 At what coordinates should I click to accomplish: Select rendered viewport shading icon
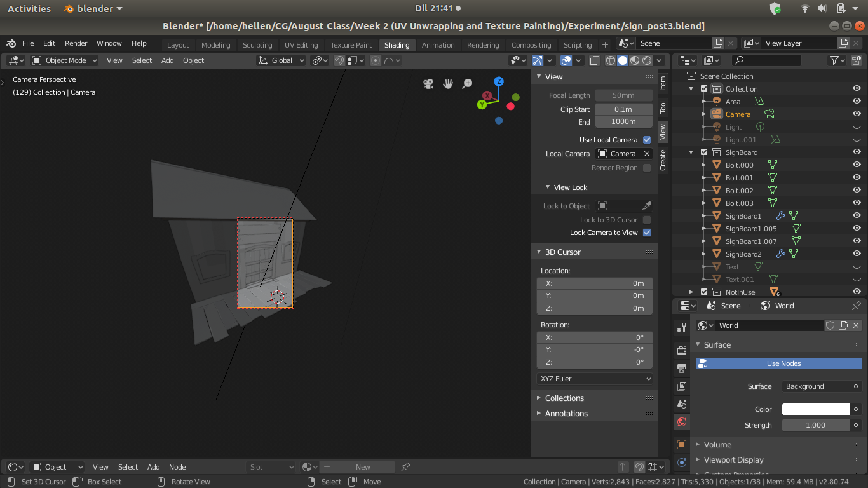tap(647, 60)
